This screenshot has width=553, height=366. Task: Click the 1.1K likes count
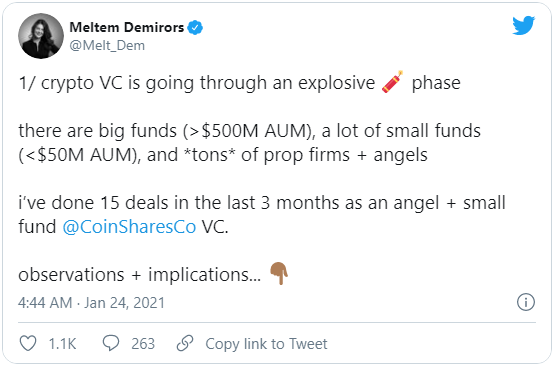tap(62, 344)
